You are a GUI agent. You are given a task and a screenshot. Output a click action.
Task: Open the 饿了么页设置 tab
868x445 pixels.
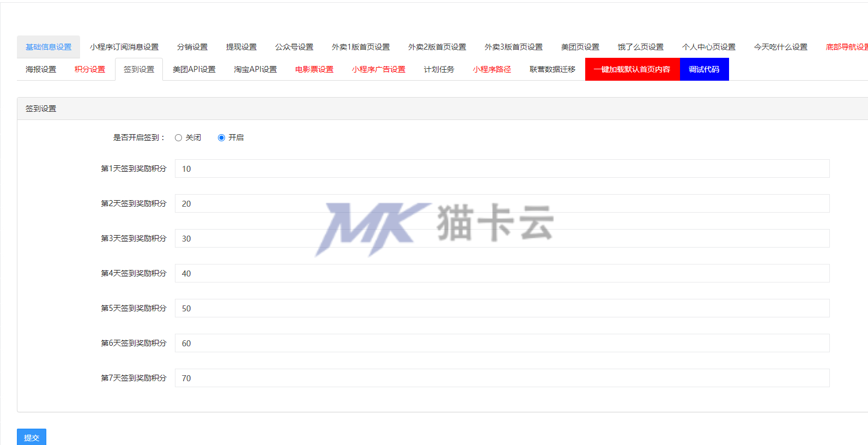tap(641, 47)
